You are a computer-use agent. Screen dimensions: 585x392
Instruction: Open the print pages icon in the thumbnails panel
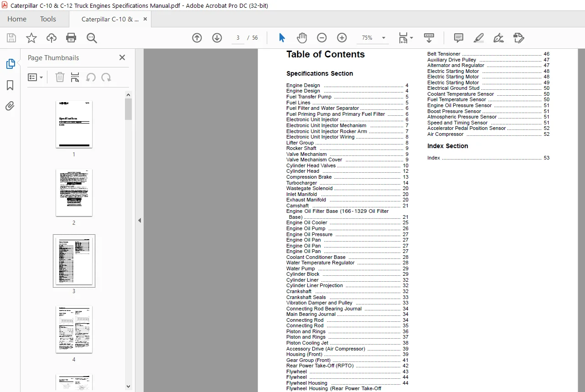[x=75, y=77]
